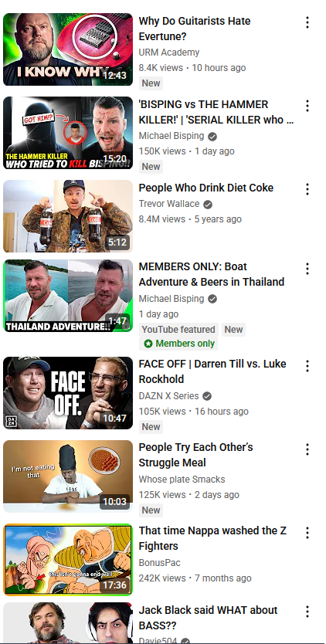Viewport: 326px width, 644px height.
Task: Play the Diet Coke video thumbnail
Action: pyautogui.click(x=68, y=216)
